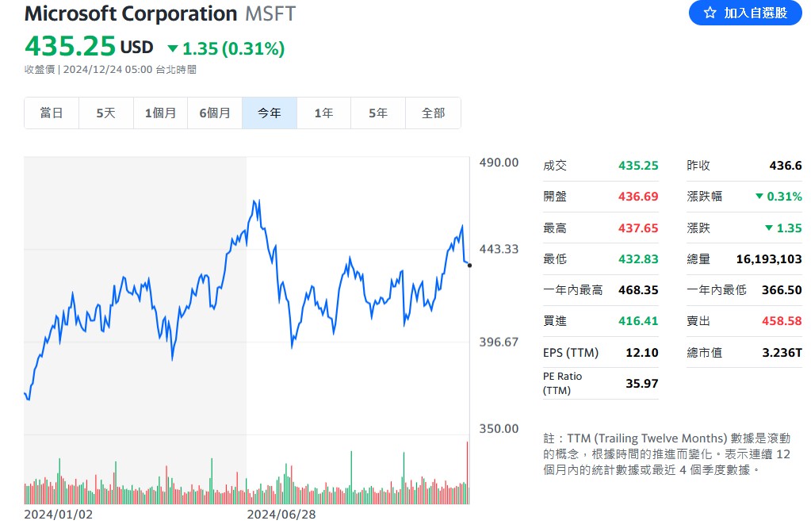
Task: Select the 今年 year-to-date tab
Action: click(x=270, y=113)
